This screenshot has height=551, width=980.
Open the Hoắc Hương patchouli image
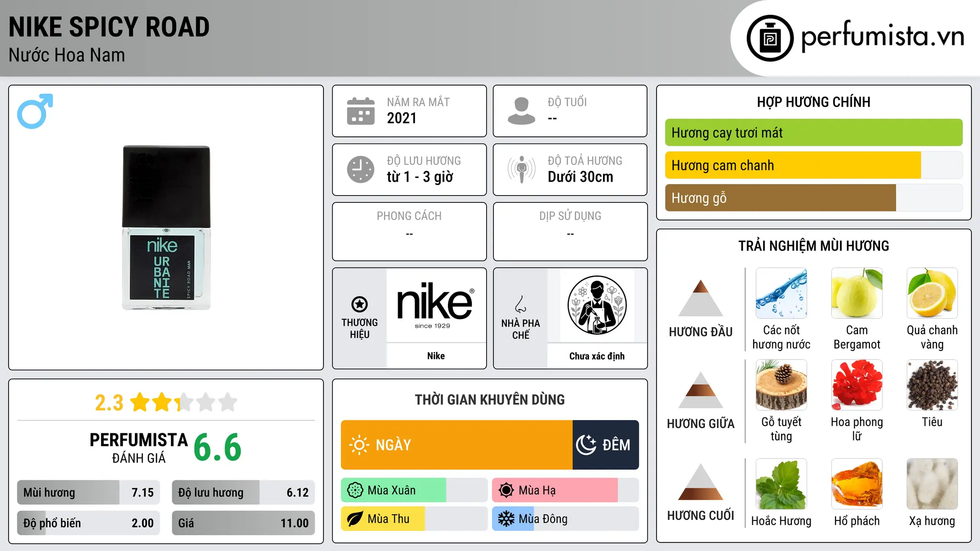pos(781,484)
